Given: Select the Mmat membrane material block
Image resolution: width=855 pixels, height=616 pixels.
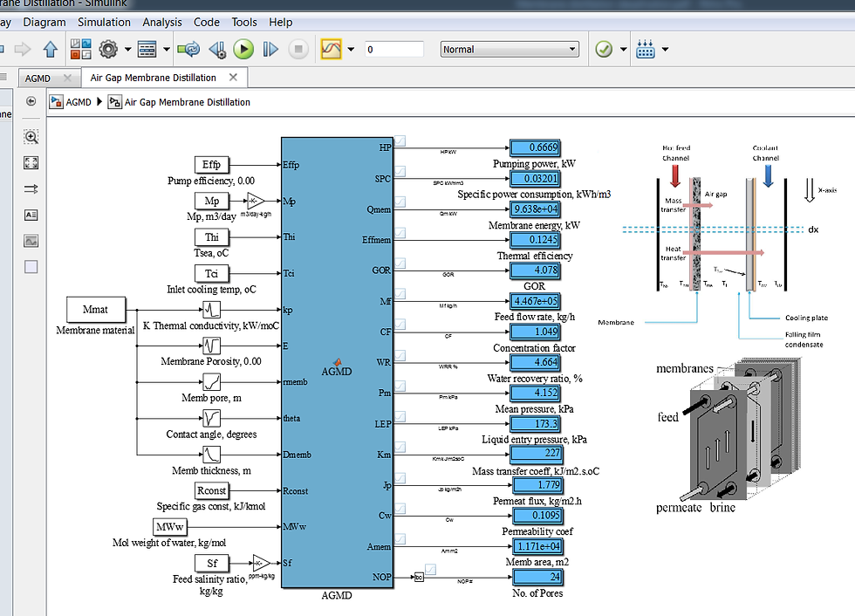Looking at the screenshot, I should [95, 310].
